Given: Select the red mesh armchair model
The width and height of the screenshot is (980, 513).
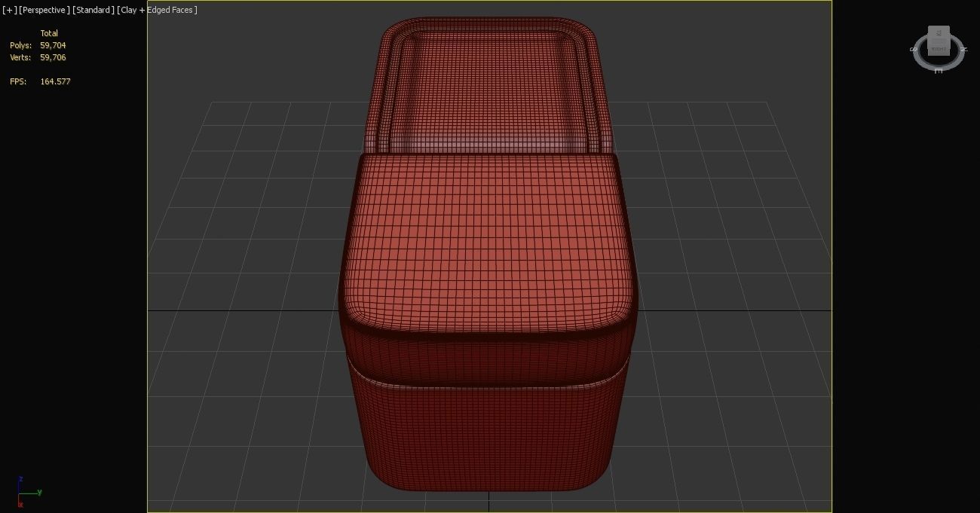Looking at the screenshot, I should coord(488,256).
